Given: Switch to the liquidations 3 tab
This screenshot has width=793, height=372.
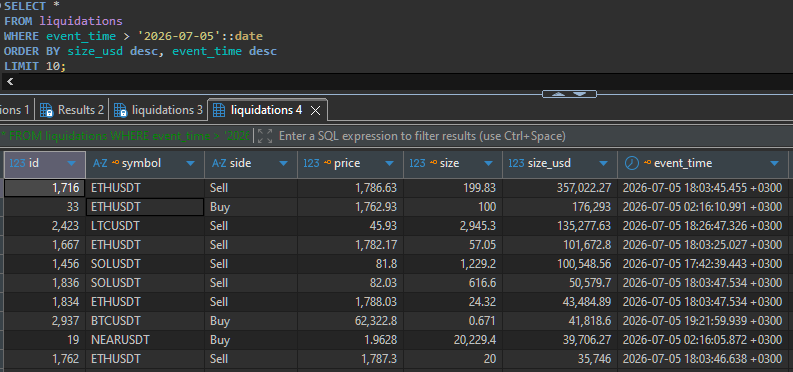Looking at the screenshot, I should click(x=159, y=110).
